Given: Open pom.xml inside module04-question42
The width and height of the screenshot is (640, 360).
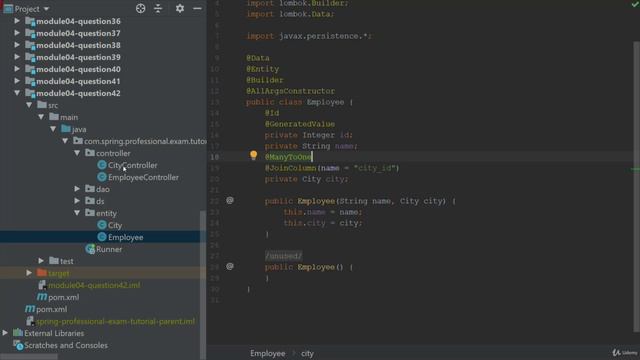Looking at the screenshot, I should coord(64,297).
